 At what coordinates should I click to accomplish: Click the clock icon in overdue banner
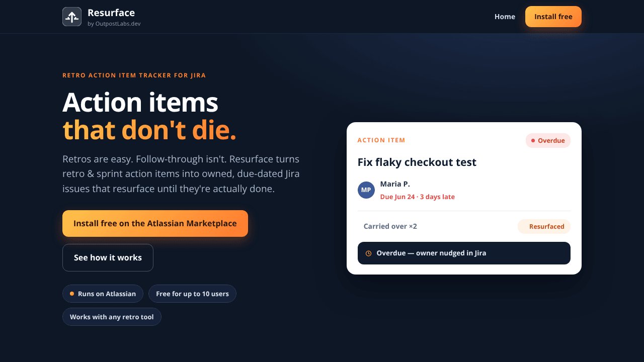tap(368, 253)
